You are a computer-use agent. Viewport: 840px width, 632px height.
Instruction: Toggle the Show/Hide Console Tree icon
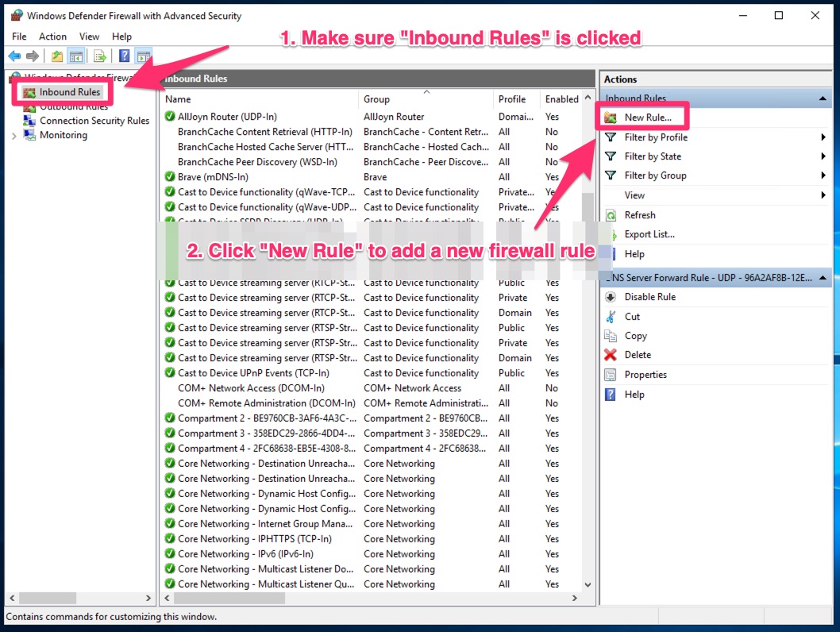pyautogui.click(x=77, y=56)
